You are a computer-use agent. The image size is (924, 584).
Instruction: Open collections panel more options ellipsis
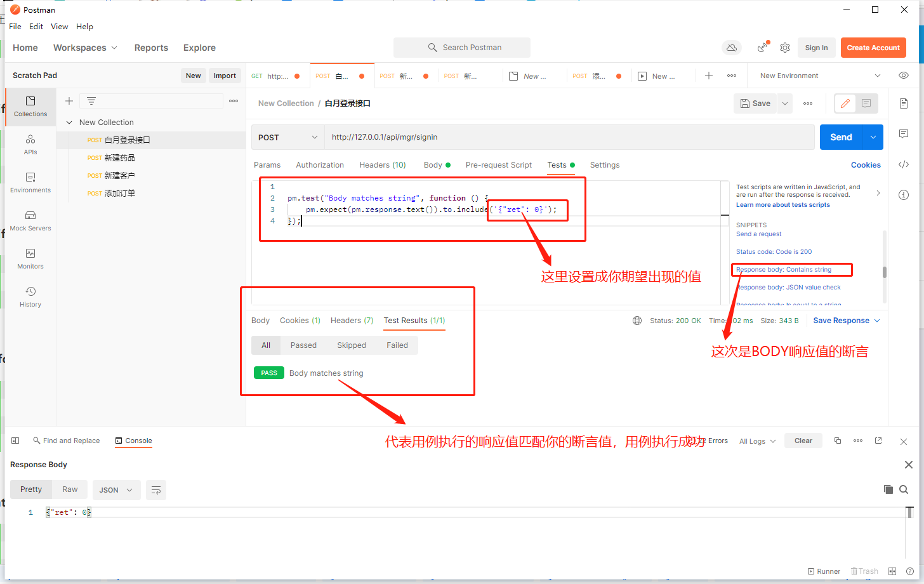click(234, 101)
